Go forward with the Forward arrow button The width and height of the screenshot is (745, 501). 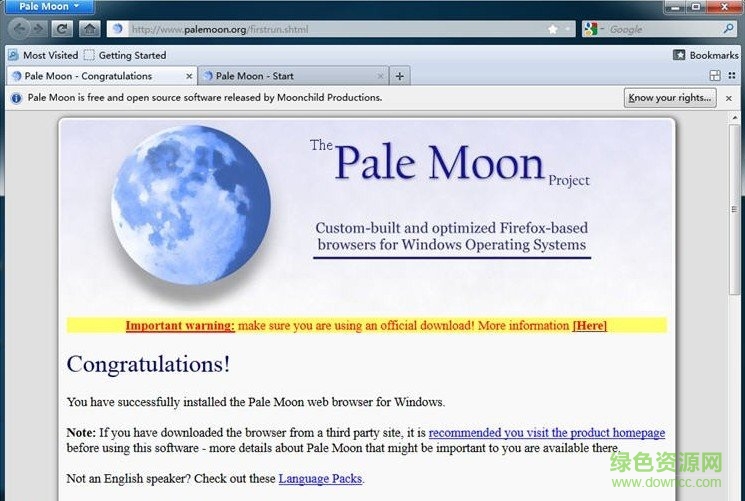click(x=38, y=29)
